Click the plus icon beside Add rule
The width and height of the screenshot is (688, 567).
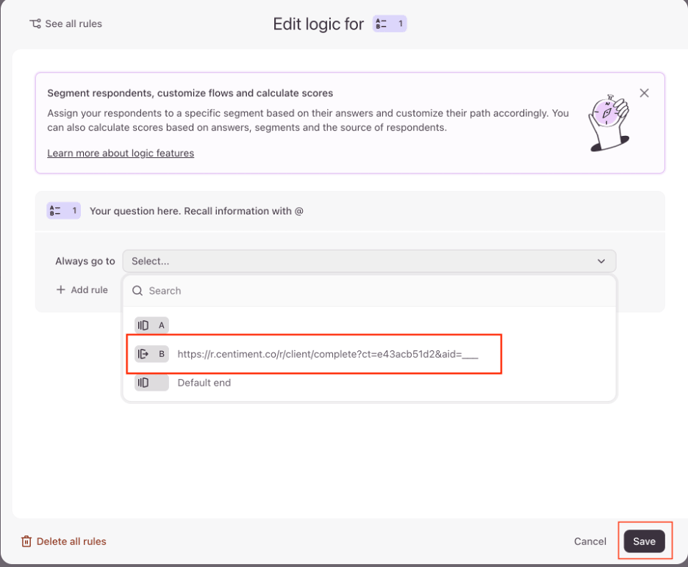coord(61,290)
